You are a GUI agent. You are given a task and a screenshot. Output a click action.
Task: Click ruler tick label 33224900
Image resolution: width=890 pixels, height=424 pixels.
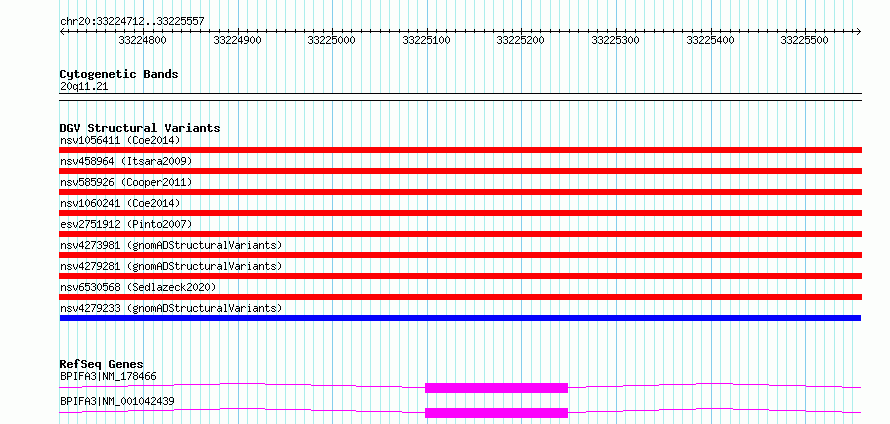tap(237, 40)
